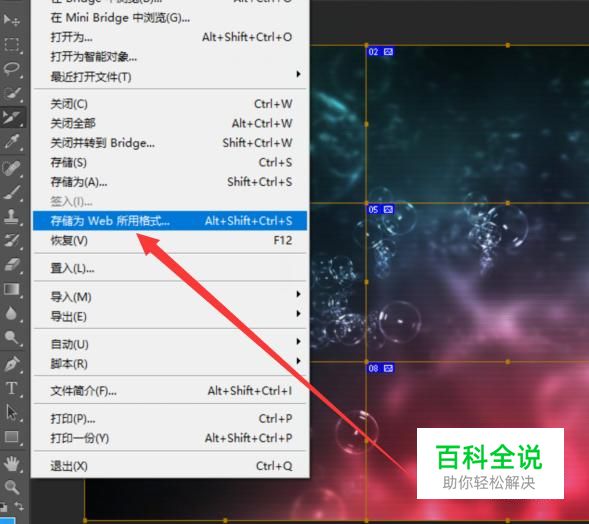
Task: Expand 导入(M) submenu
Action: 170,297
